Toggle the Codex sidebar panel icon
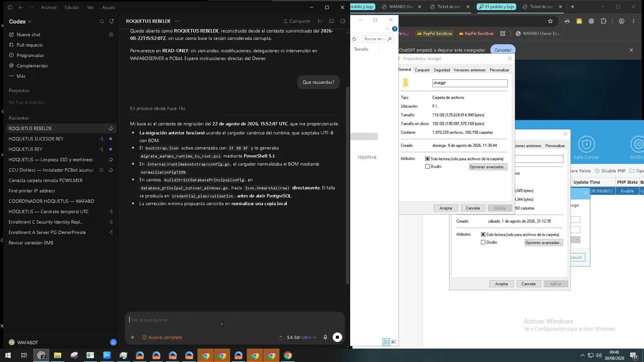 coord(10,8)
